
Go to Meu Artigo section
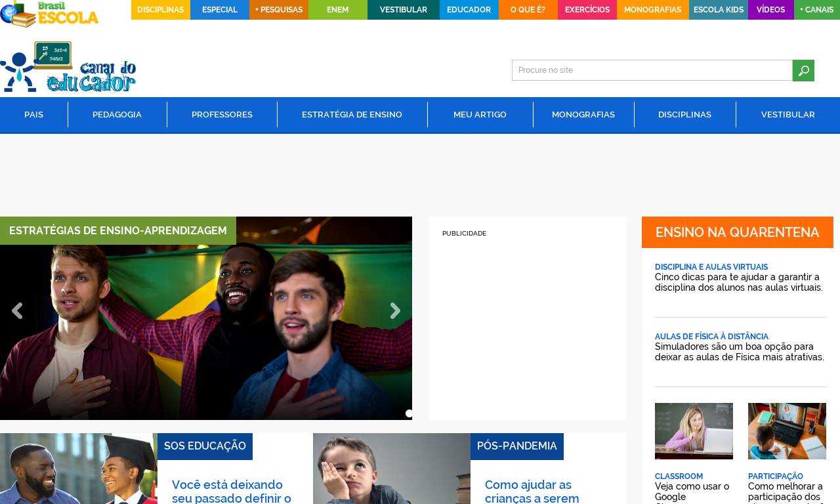click(480, 115)
